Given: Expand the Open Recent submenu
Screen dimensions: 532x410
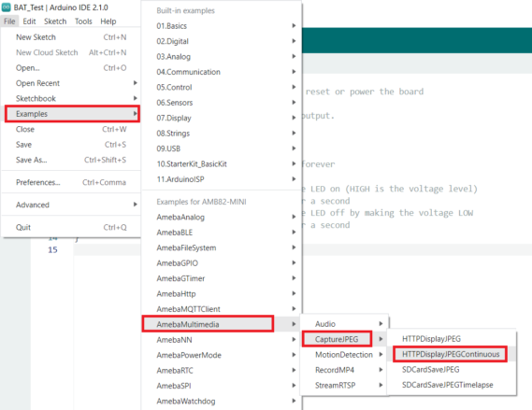Looking at the screenshot, I should [x=71, y=83].
